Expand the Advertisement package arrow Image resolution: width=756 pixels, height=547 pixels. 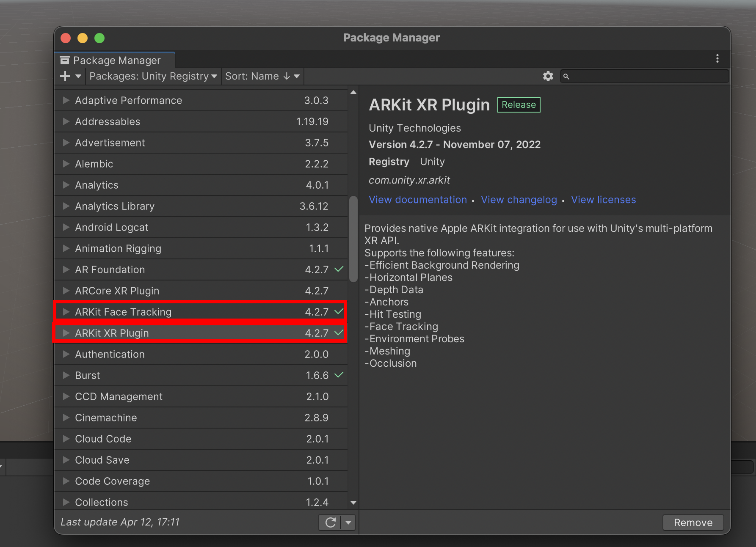point(66,143)
